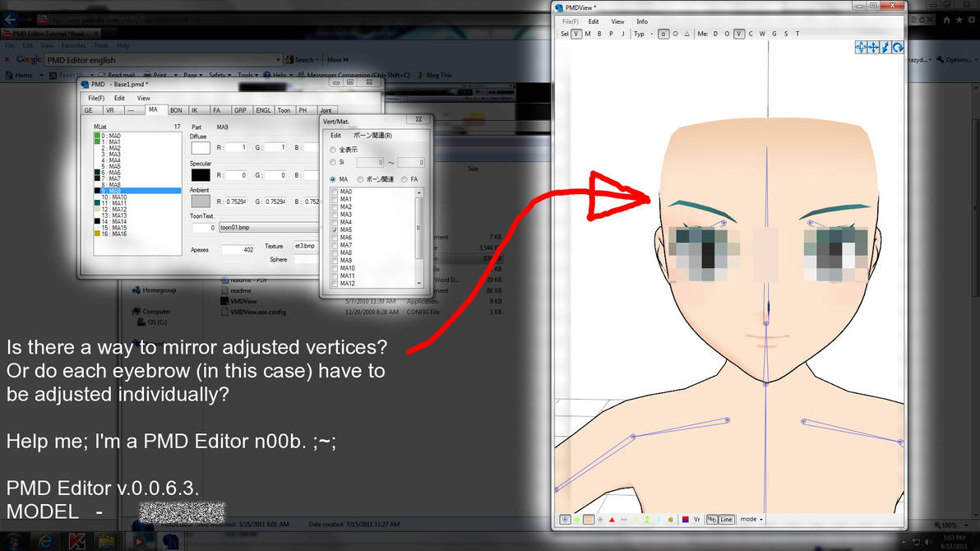Click the Diffuse color swatch in MA9 panel
The image size is (980, 551).
[x=199, y=147]
